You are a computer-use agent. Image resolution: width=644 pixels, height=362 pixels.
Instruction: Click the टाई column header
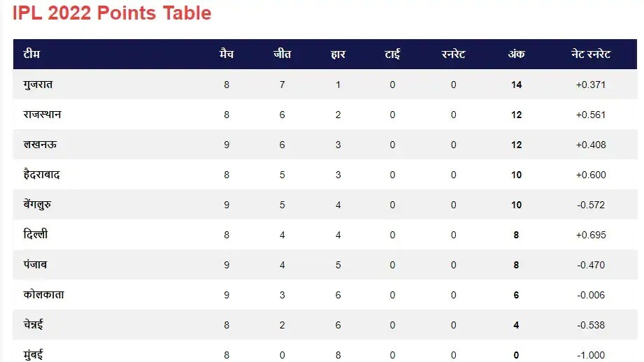[x=392, y=55]
